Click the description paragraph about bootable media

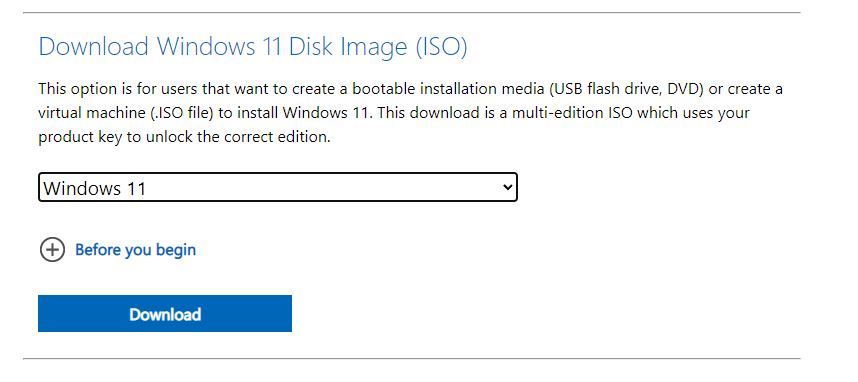point(410,113)
